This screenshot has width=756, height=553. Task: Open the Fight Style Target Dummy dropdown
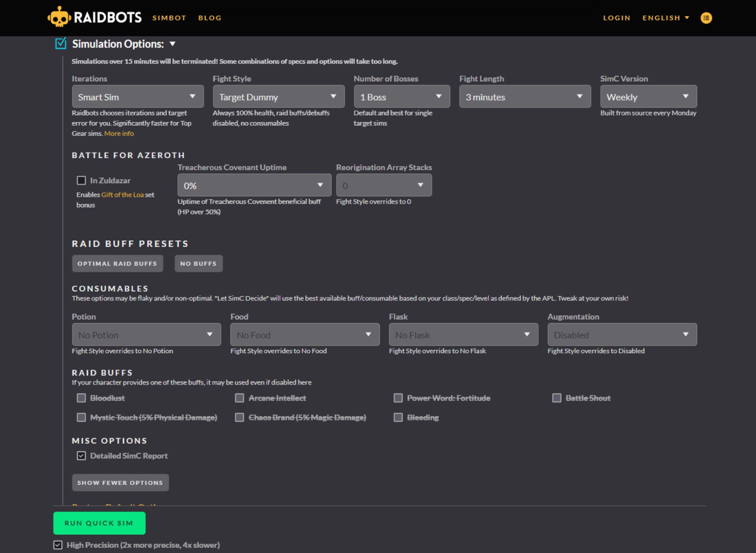pyautogui.click(x=278, y=96)
